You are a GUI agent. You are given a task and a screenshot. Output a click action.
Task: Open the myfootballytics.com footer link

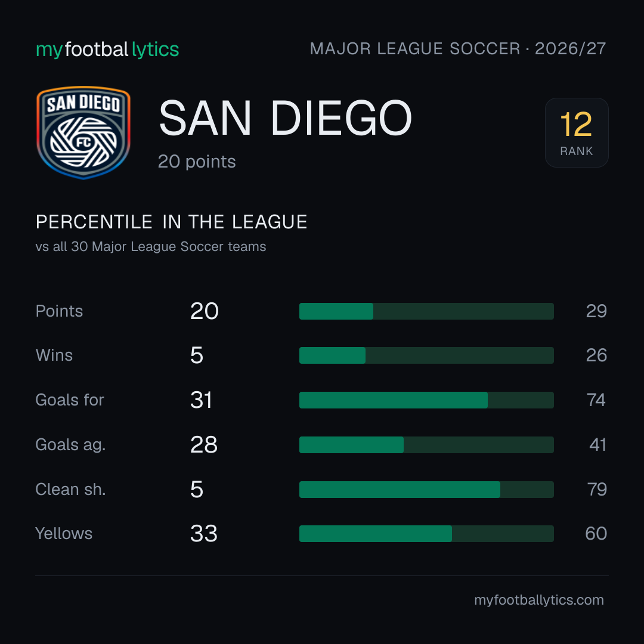click(539, 600)
